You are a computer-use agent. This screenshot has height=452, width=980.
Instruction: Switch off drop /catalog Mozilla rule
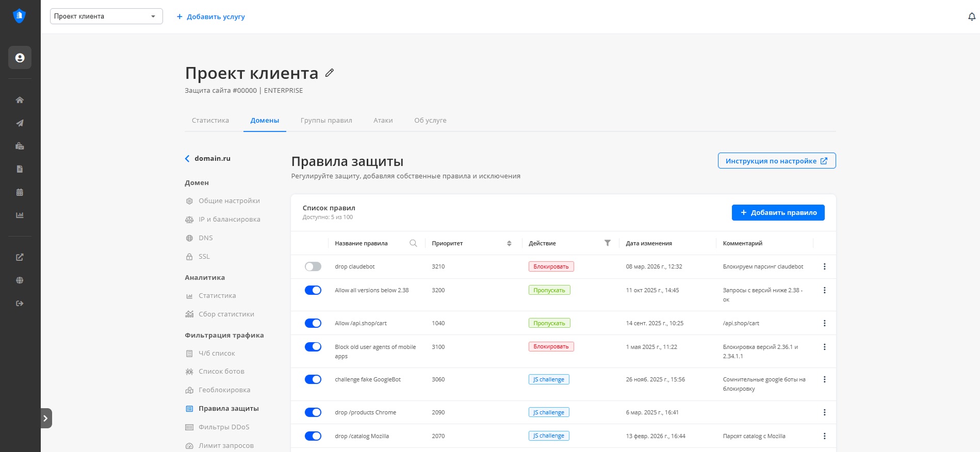[313, 436]
